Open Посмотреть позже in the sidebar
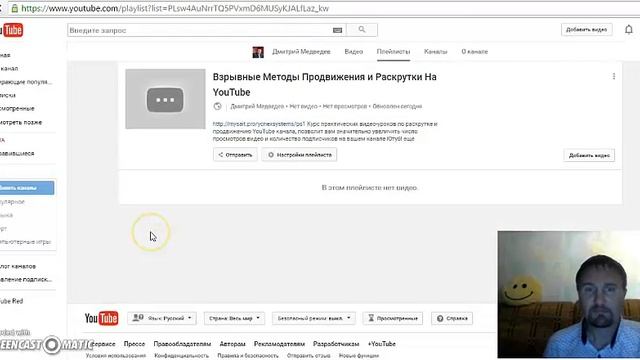This screenshot has height=360, width=640. click(21, 122)
